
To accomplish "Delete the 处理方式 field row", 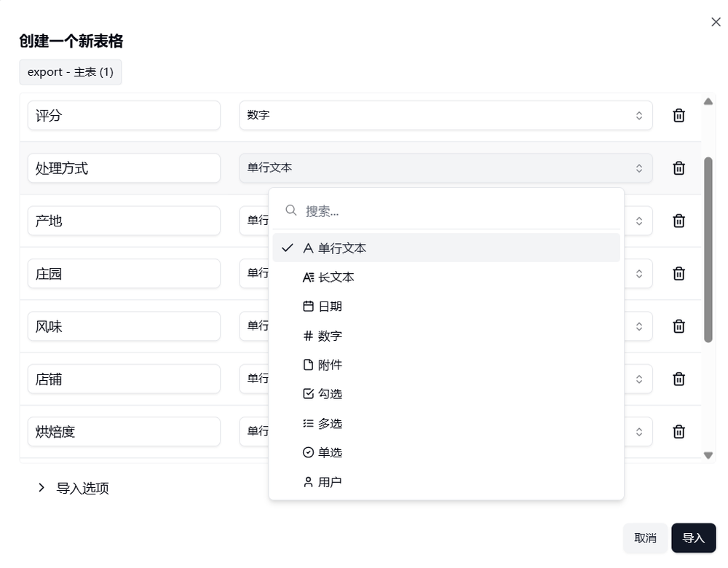I will (678, 167).
